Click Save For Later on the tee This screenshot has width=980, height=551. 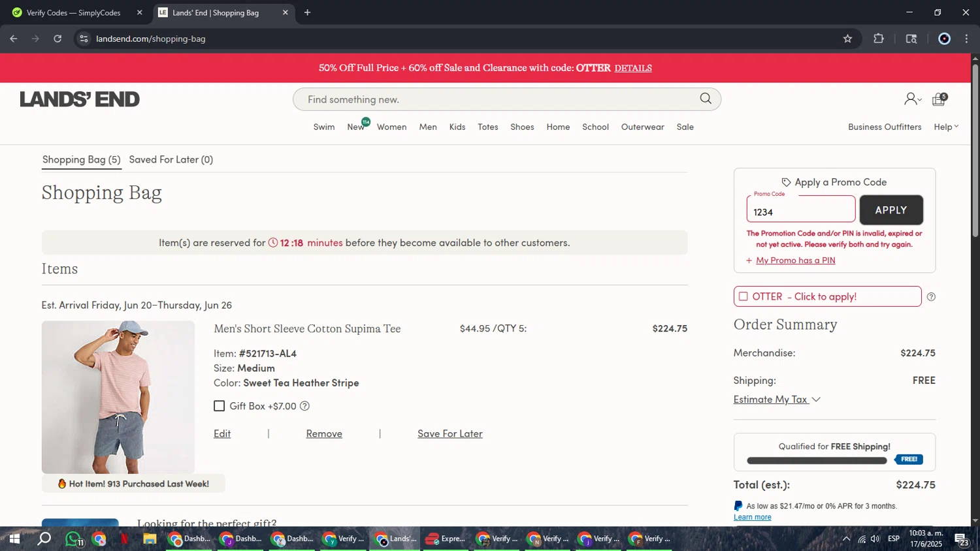click(x=450, y=433)
